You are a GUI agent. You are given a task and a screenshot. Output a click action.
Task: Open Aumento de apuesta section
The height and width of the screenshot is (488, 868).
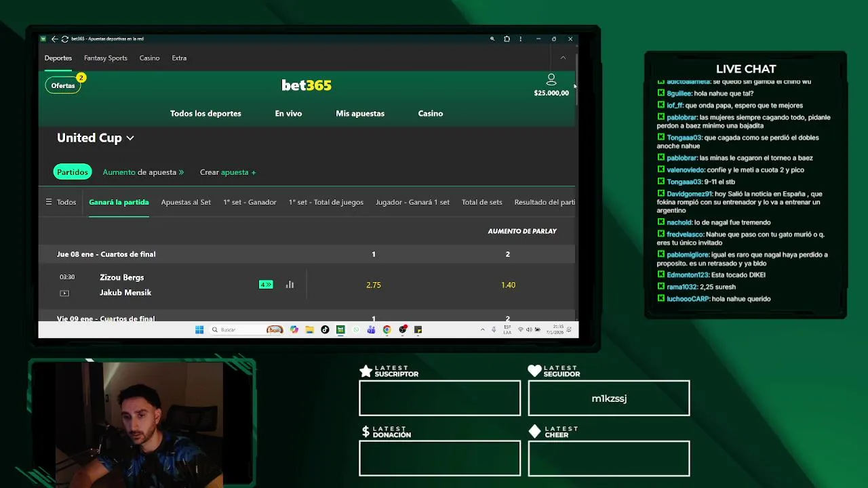[x=143, y=172]
